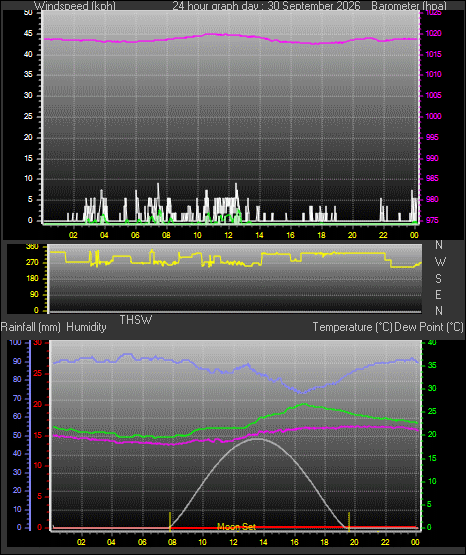Click the Rainfall (mm) legend label
Image resolution: width=466 pixels, height=555 pixels.
point(30,327)
